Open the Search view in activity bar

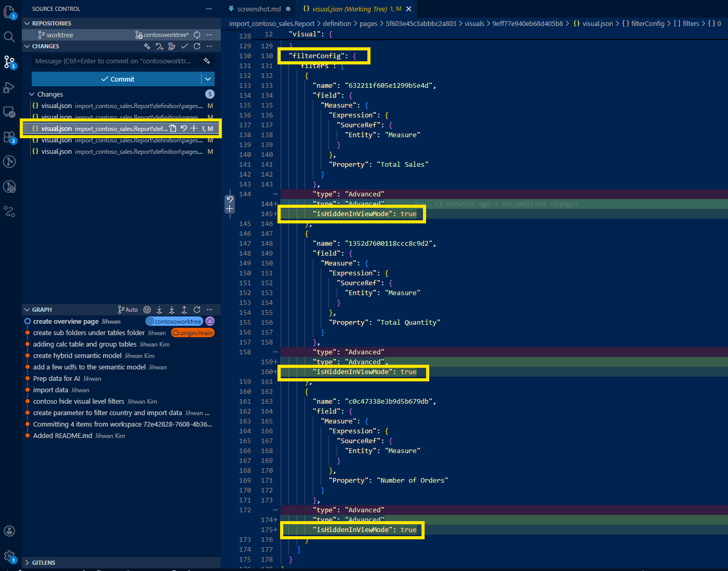pyautogui.click(x=9, y=36)
